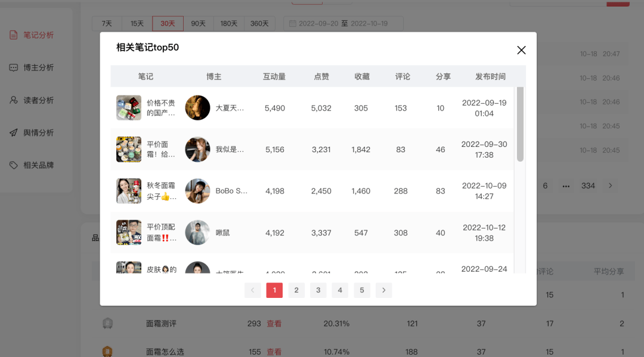Click 查看 link for 面霜测评 row

tap(274, 324)
